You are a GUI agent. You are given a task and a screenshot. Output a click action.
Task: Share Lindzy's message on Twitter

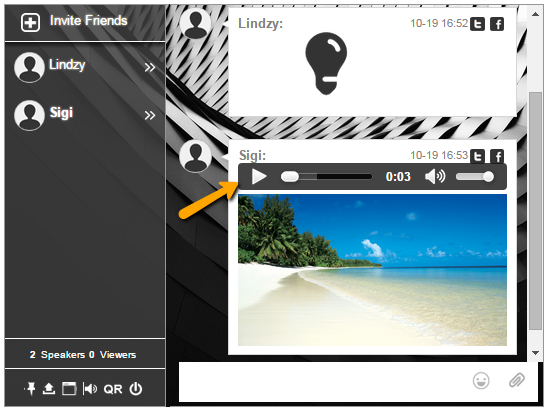[477, 24]
